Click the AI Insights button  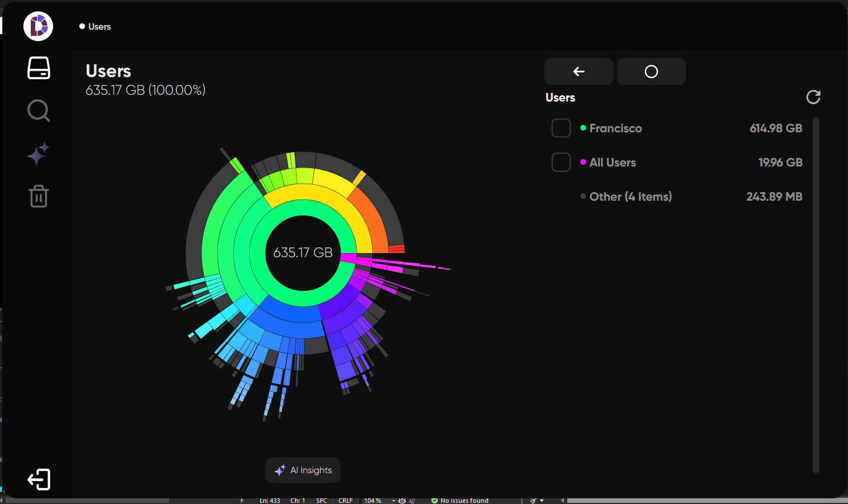303,470
